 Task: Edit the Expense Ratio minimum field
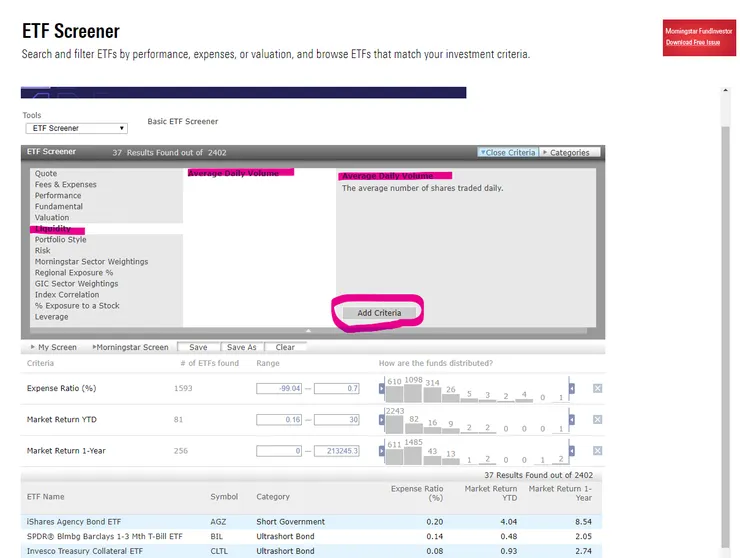(x=279, y=388)
